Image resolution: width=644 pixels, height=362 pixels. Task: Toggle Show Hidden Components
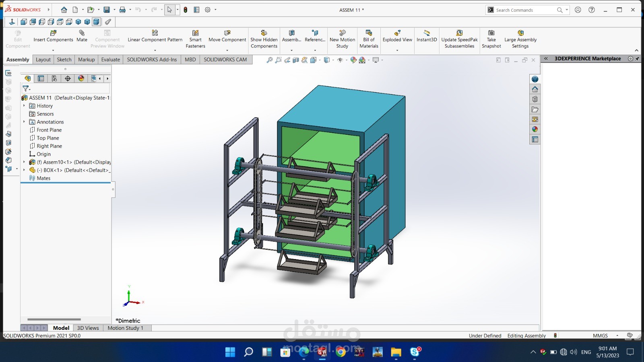click(264, 39)
